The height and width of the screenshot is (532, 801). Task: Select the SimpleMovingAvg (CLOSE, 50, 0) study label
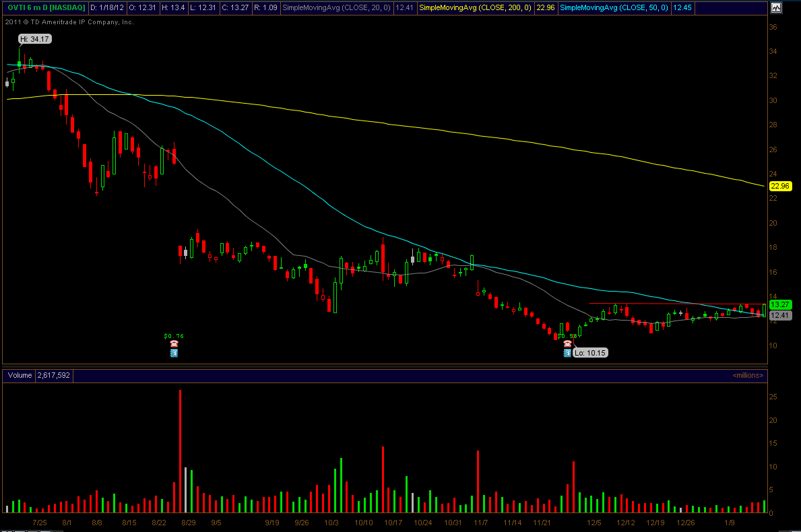pos(614,7)
